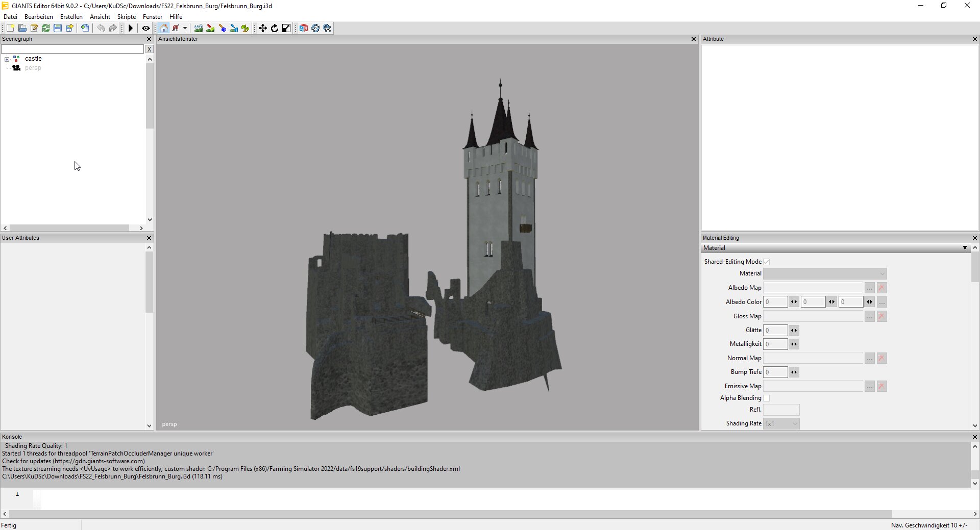Select the Scale tool
This screenshot has height=530, width=980.
(x=286, y=28)
